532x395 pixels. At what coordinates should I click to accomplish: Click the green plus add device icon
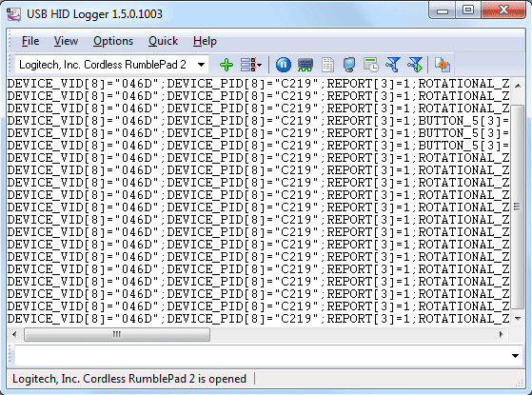[227, 65]
